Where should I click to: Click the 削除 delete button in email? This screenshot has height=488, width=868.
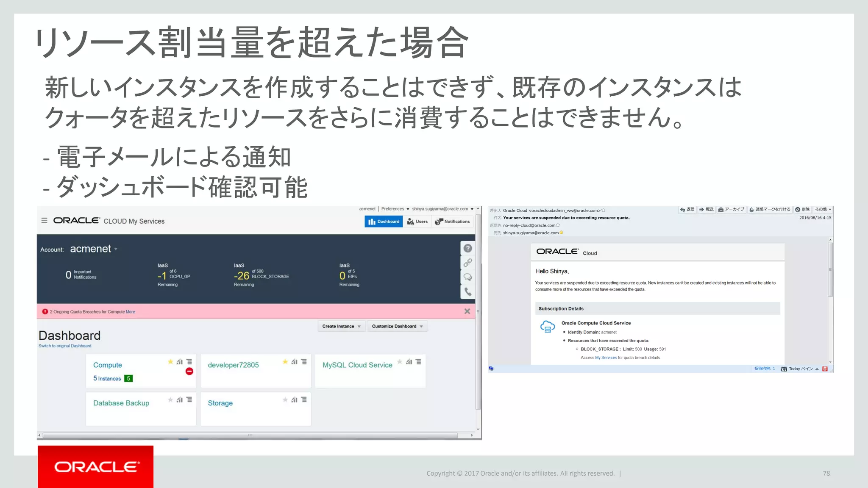(x=802, y=209)
